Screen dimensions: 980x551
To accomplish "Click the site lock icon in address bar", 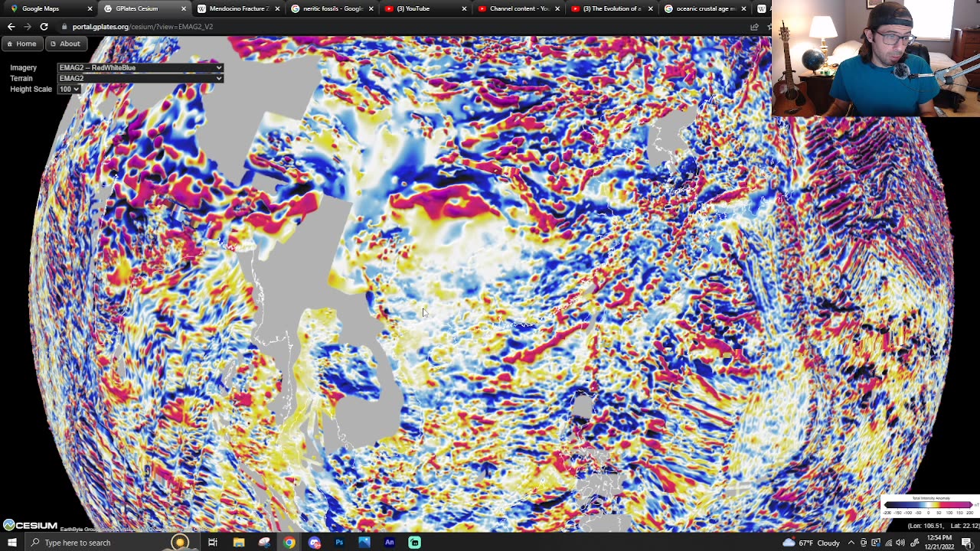I will pos(64,27).
